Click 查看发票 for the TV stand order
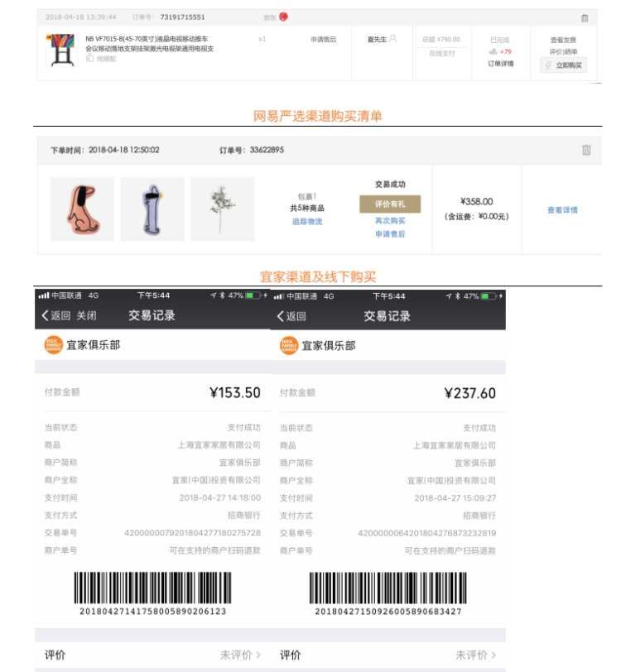 point(563,40)
